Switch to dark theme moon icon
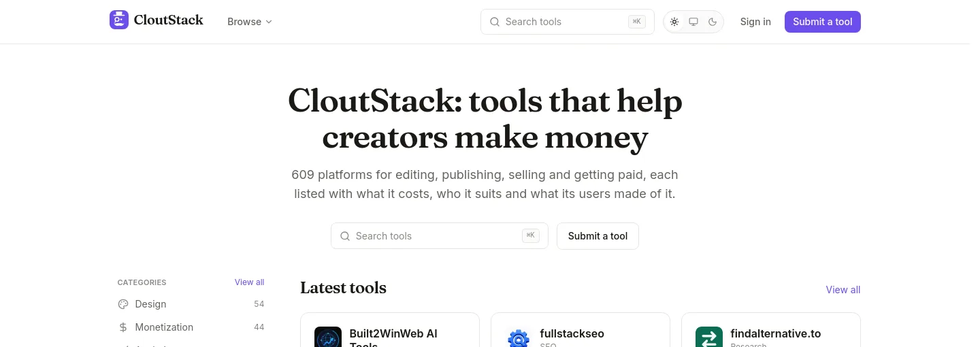The image size is (980, 347). tap(713, 22)
